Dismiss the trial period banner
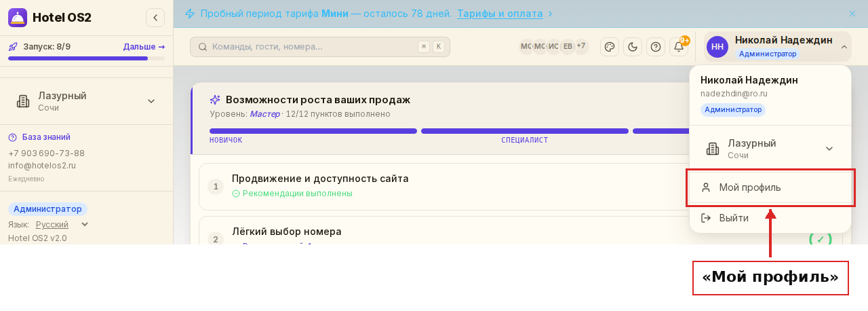868x311 pixels. (852, 14)
